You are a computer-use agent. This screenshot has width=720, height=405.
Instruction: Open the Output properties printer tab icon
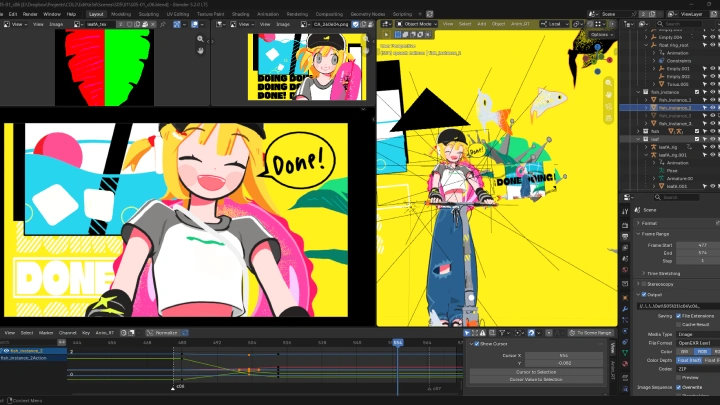[x=625, y=236]
